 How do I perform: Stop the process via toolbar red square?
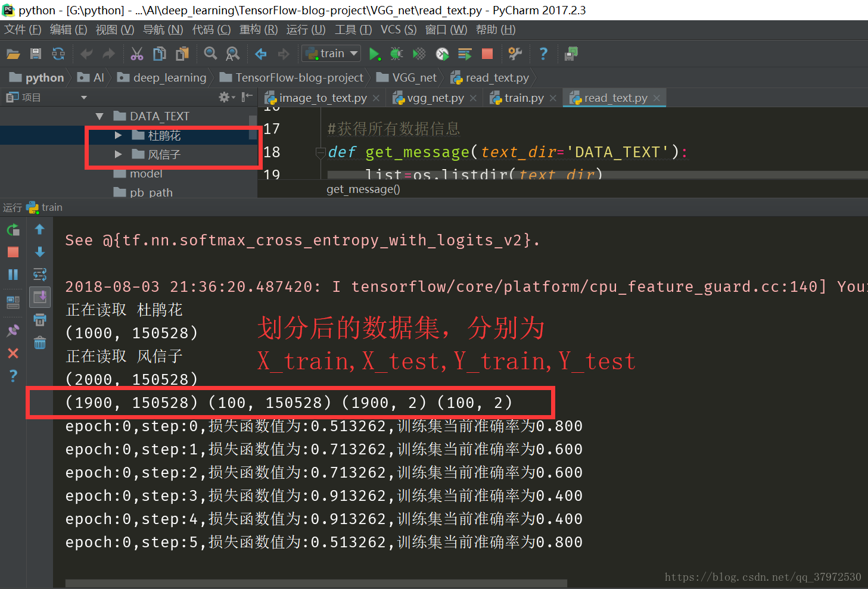[487, 54]
